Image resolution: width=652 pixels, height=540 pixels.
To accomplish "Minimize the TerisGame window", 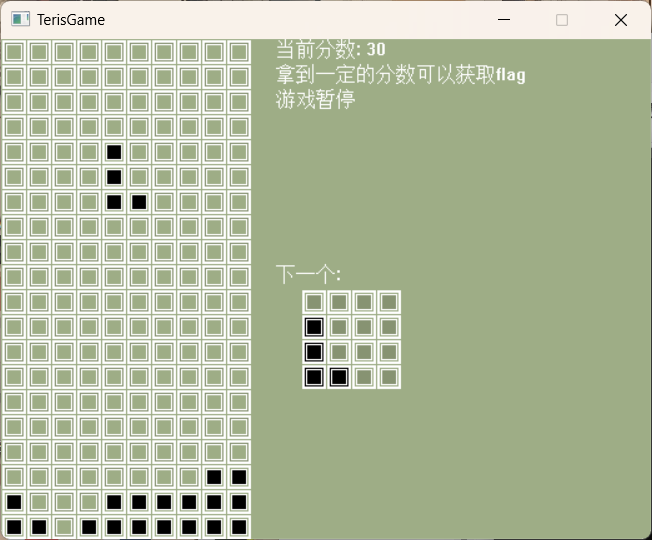I will tap(504, 20).
